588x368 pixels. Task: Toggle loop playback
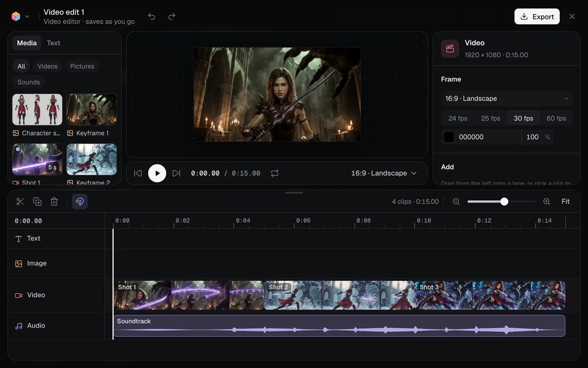click(275, 173)
